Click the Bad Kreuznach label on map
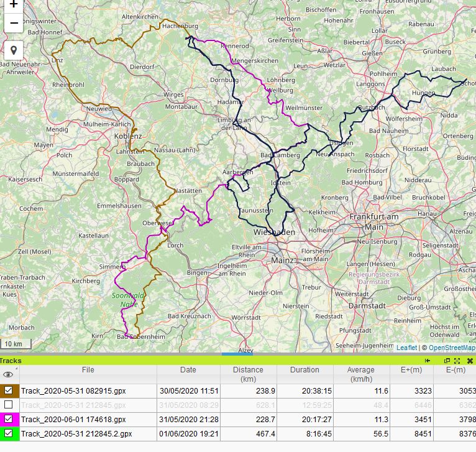This screenshot has height=452, width=476. click(x=190, y=316)
